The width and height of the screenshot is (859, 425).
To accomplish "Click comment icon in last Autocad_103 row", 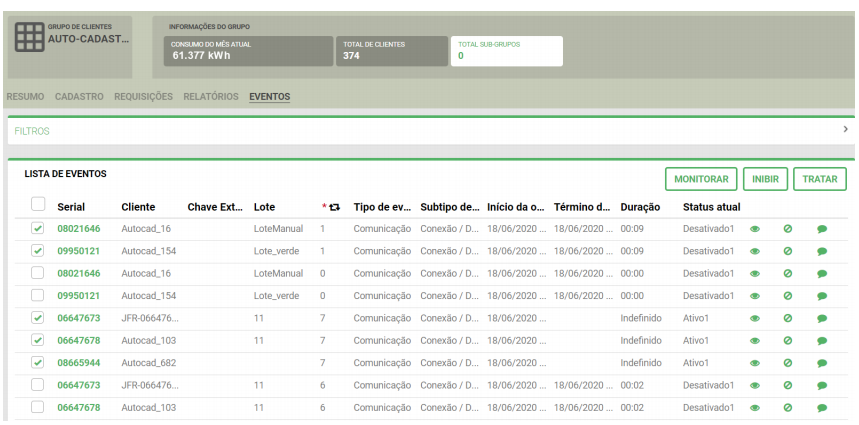I will click(822, 408).
